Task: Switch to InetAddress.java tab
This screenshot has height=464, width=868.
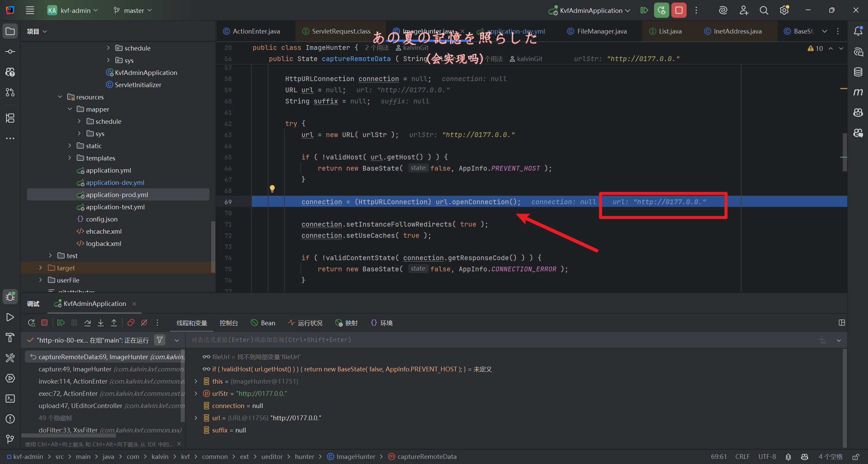Action: point(733,31)
